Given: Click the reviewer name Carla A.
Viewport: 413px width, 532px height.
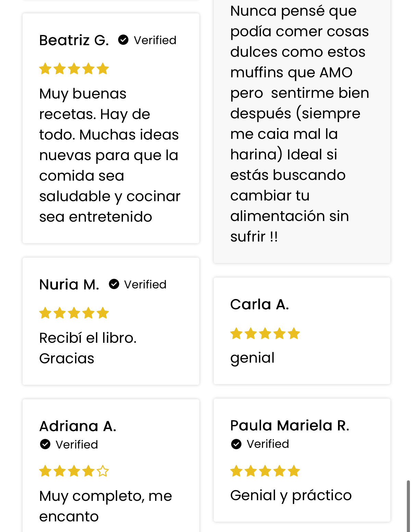Looking at the screenshot, I should coord(260,304).
